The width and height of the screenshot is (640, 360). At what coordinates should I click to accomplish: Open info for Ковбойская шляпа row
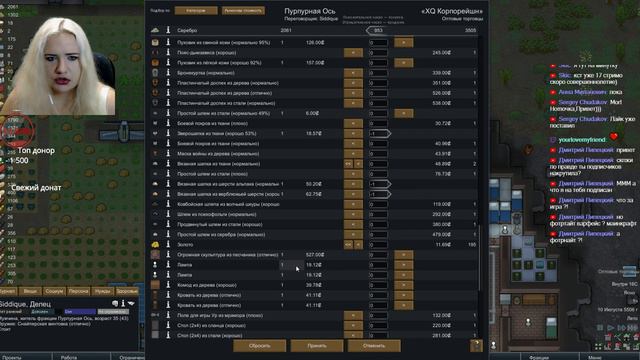click(x=168, y=204)
